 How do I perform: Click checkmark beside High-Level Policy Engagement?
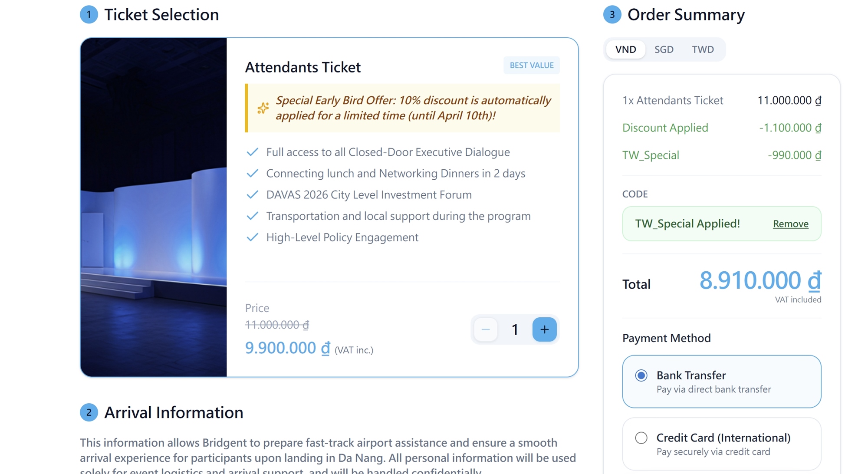click(x=253, y=237)
